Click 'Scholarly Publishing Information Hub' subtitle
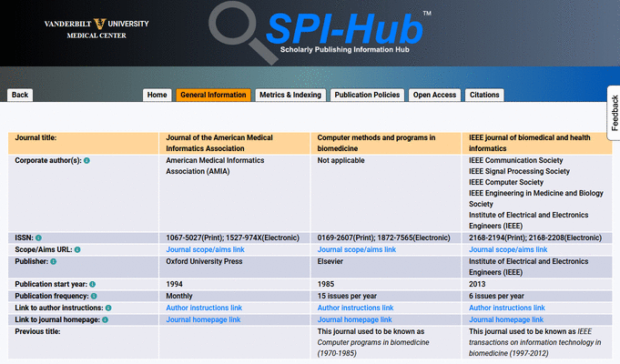 (x=345, y=50)
